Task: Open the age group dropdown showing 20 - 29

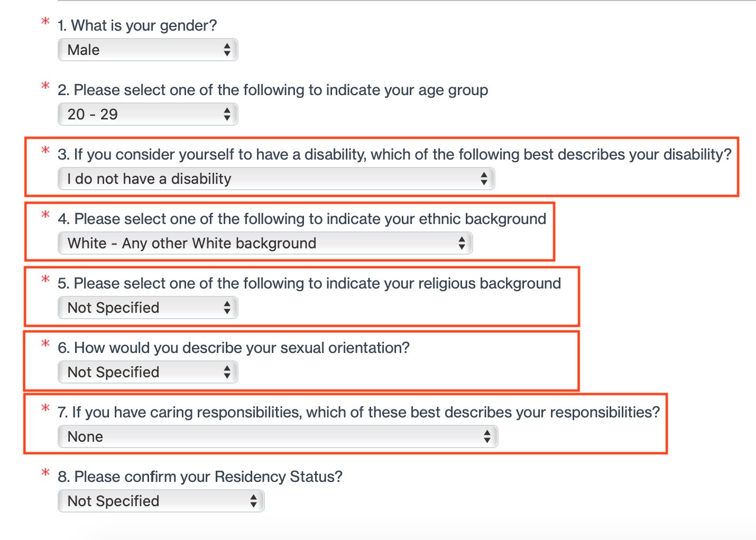Action: click(147, 115)
